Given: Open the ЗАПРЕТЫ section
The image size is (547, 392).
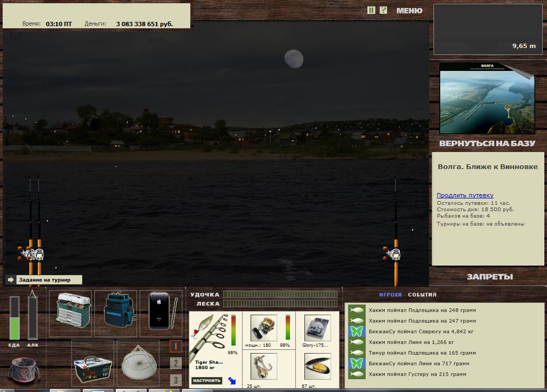Looking at the screenshot, I should click(490, 277).
